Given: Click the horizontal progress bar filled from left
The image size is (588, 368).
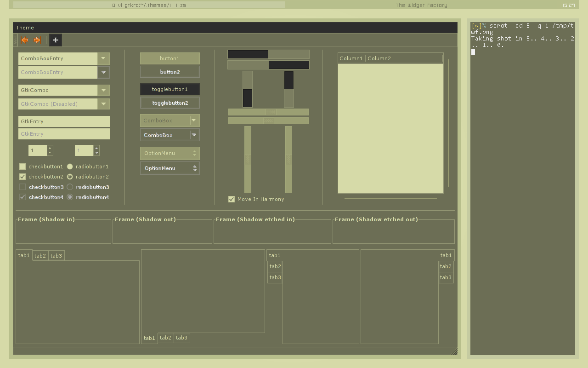Looking at the screenshot, I should tap(268, 54).
